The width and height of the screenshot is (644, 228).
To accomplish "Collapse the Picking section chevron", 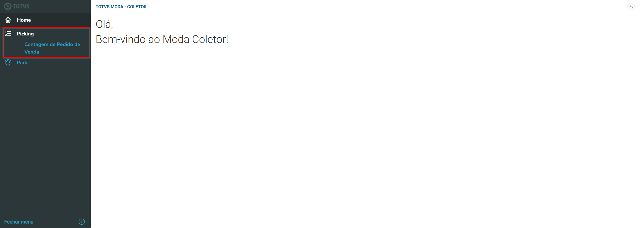I will coord(82,34).
